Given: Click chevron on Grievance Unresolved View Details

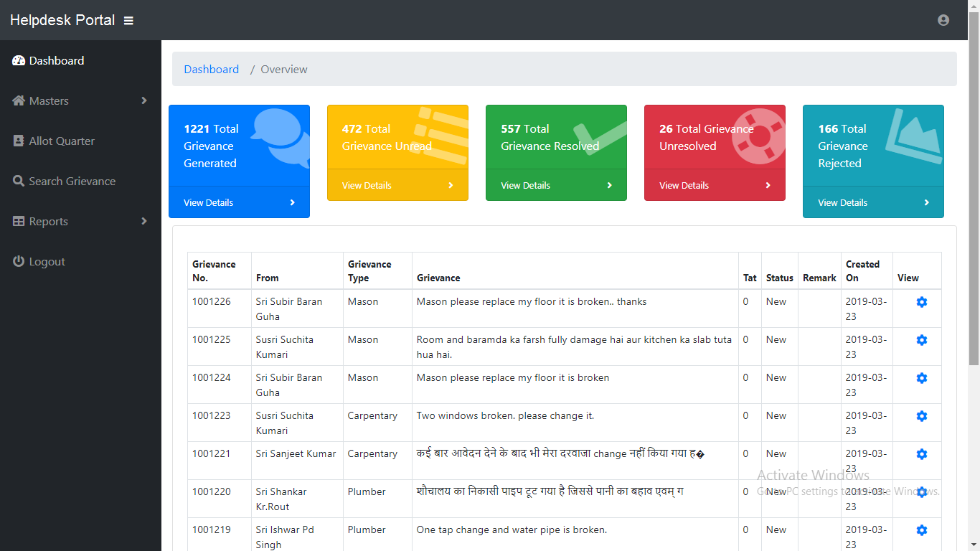Looking at the screenshot, I should pyautogui.click(x=768, y=186).
